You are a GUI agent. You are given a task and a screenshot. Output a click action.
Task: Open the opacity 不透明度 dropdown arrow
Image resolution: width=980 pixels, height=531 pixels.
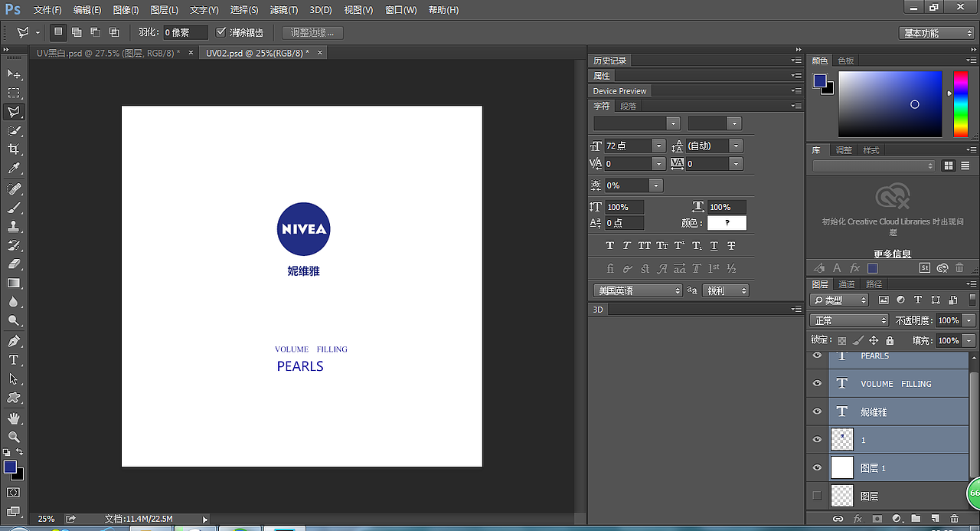969,320
